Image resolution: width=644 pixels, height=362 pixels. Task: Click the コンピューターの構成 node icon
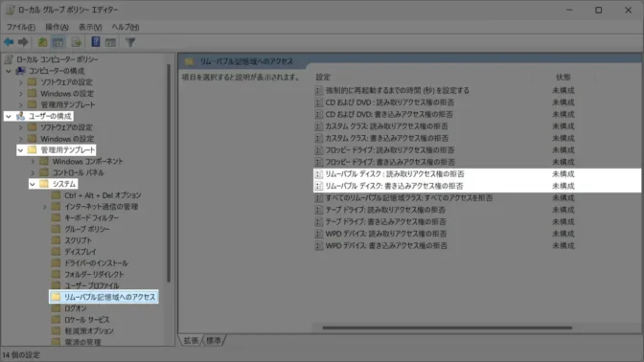click(x=20, y=71)
